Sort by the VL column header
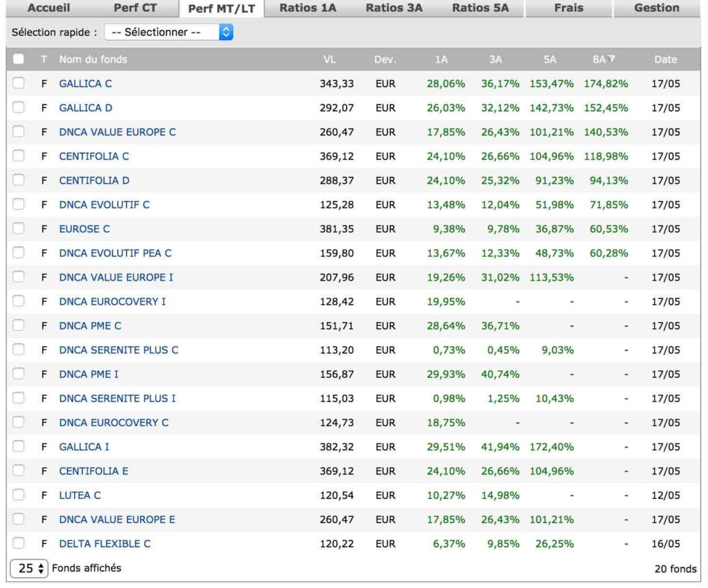This screenshot has width=708, height=588. 330,59
